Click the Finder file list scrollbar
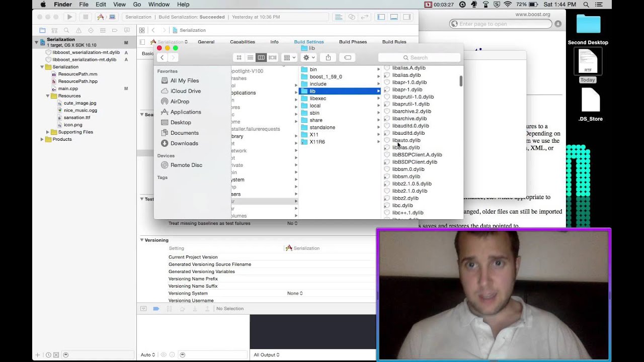The height and width of the screenshot is (362, 644). 461,81
